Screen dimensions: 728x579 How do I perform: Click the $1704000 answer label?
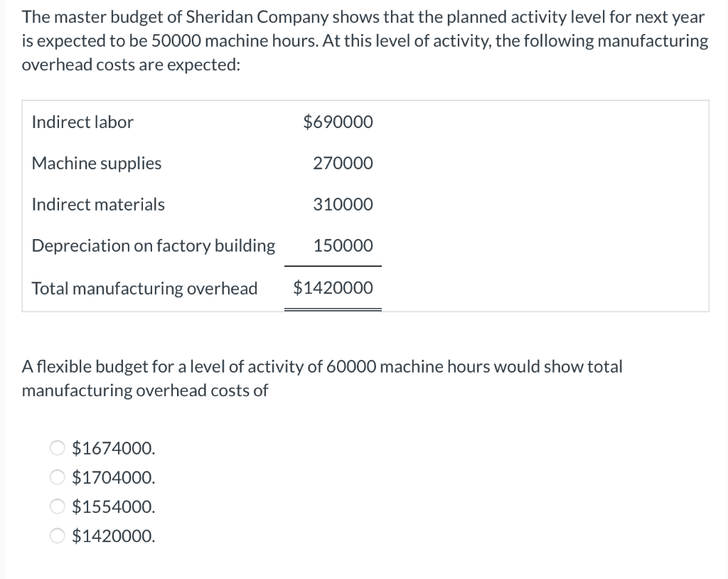click(112, 477)
